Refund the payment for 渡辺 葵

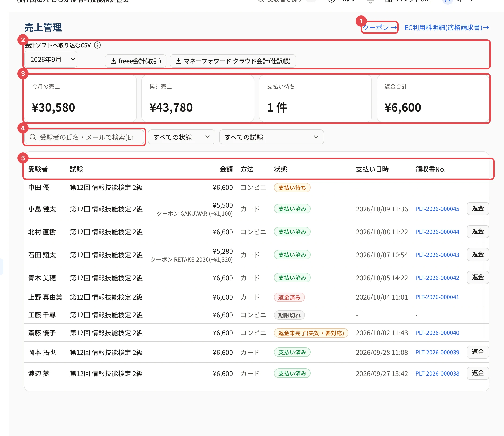478,373
